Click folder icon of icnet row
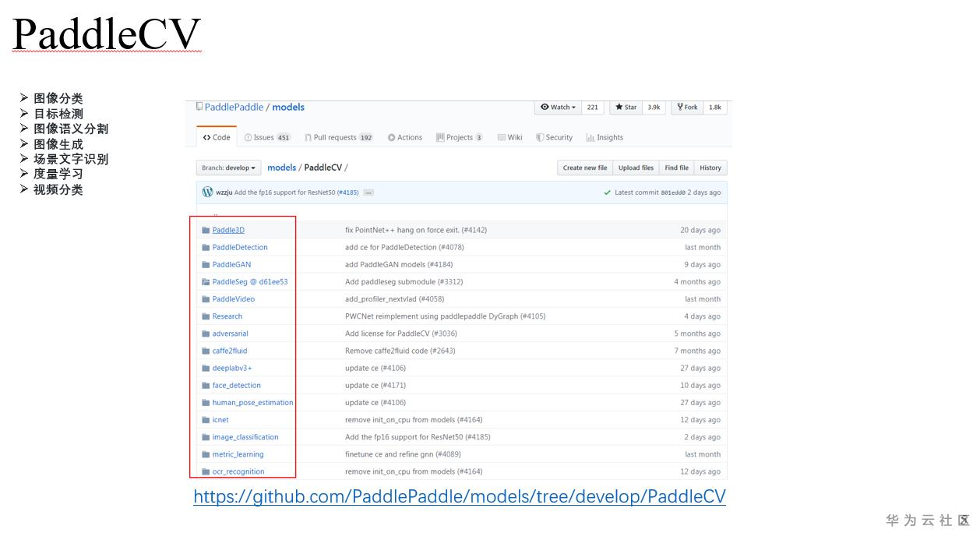This screenshot has width=980, height=540. [206, 420]
